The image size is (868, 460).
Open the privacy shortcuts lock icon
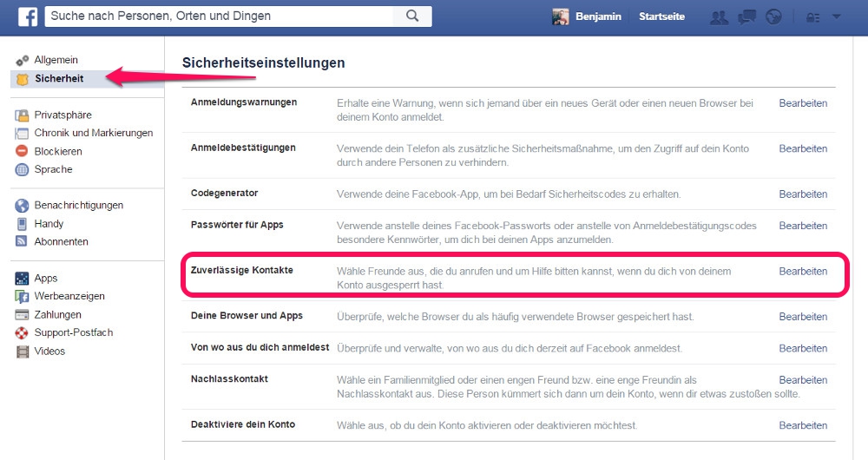point(812,17)
